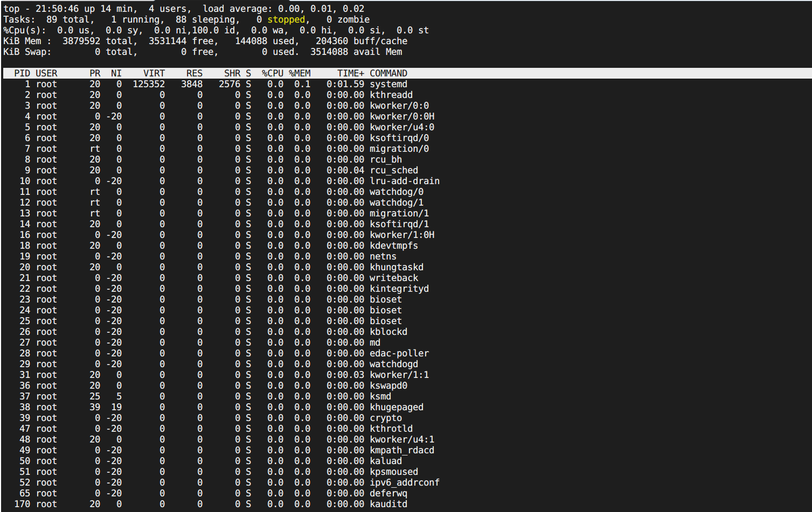Click the "PID" column header
The image size is (812, 512).
pos(22,73)
